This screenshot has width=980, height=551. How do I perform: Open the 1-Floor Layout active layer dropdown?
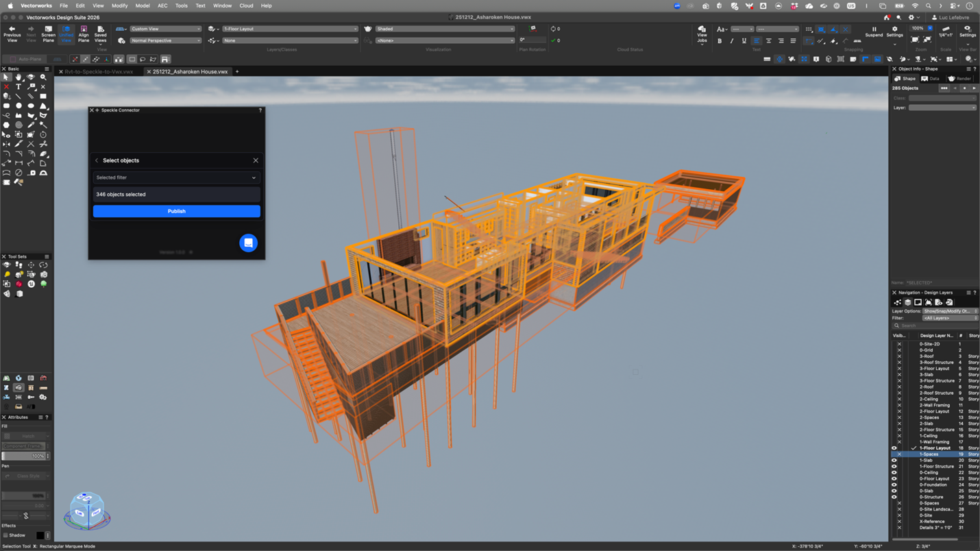coord(289,29)
